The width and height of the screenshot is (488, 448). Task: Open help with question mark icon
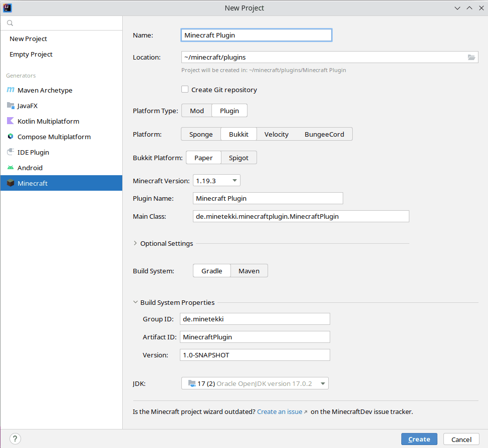coord(15,438)
